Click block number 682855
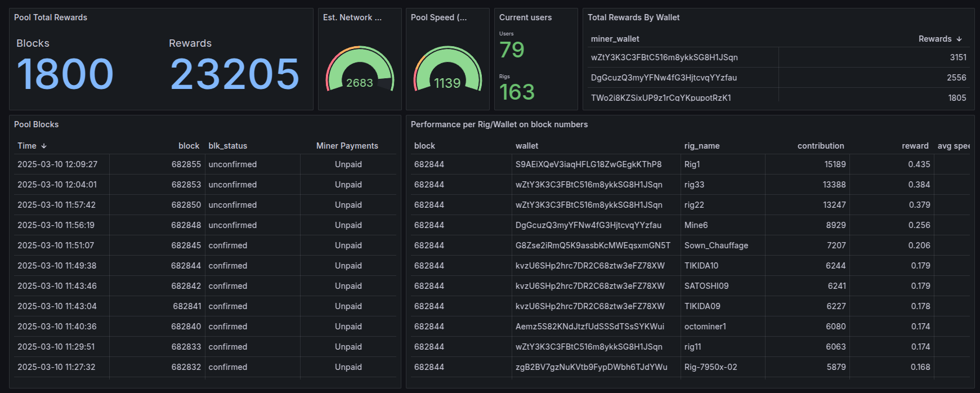 (x=186, y=164)
